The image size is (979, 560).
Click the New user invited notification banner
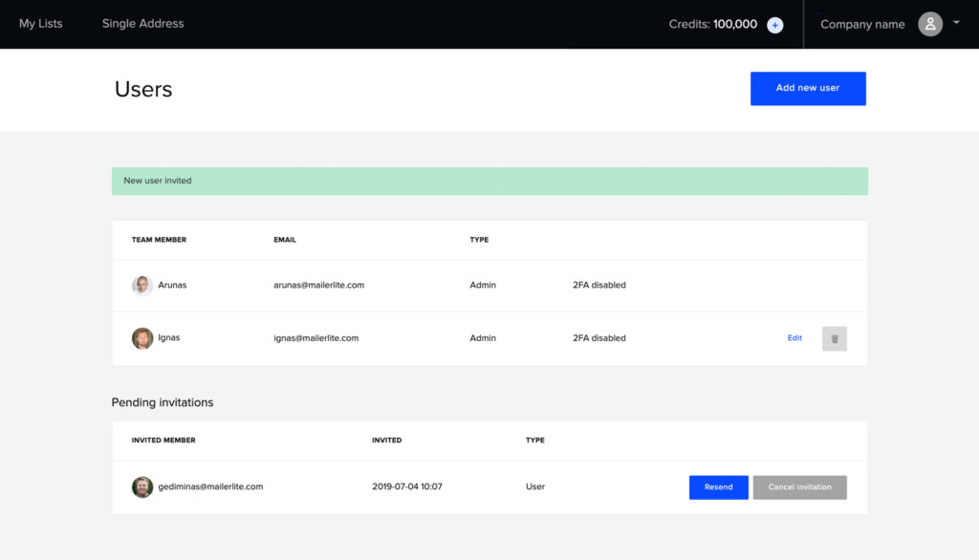click(x=489, y=181)
